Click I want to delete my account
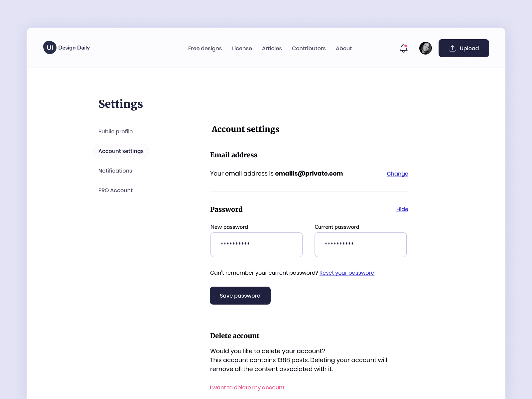 [x=247, y=387]
